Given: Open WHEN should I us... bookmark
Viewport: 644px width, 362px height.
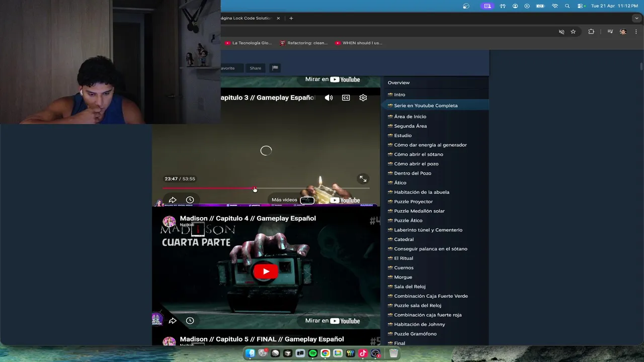Looking at the screenshot, I should 359,43.
